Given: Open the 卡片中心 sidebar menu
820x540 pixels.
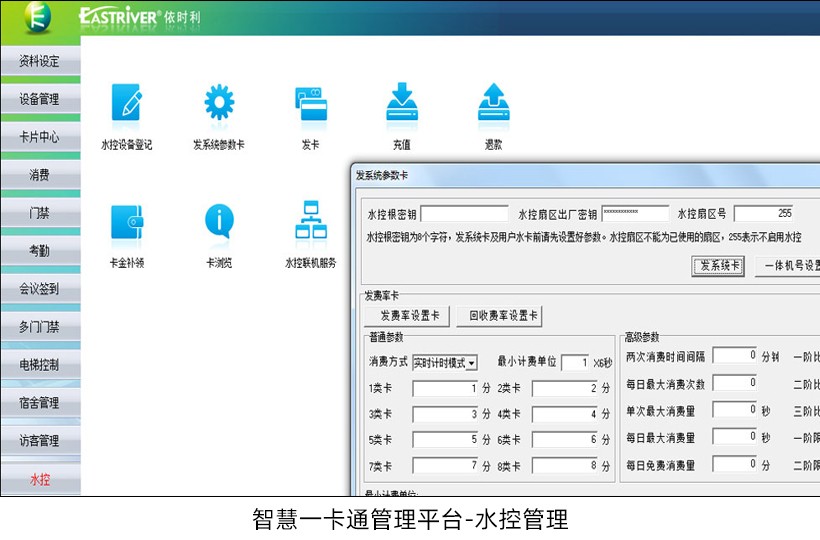Looking at the screenshot, I should coord(40,137).
